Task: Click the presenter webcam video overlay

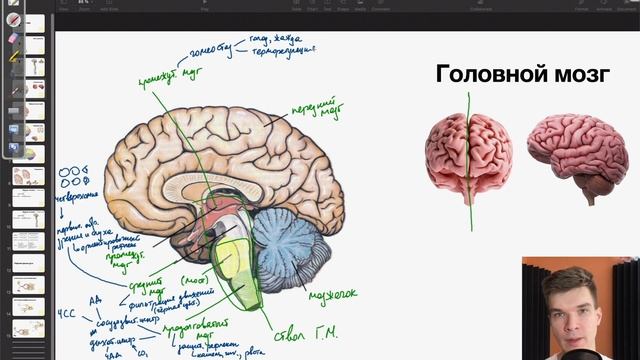Action: pos(581,308)
